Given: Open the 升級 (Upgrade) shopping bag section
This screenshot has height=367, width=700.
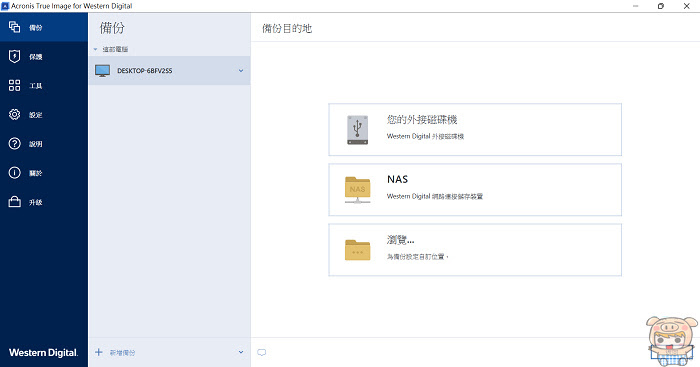Looking at the screenshot, I should [44, 202].
